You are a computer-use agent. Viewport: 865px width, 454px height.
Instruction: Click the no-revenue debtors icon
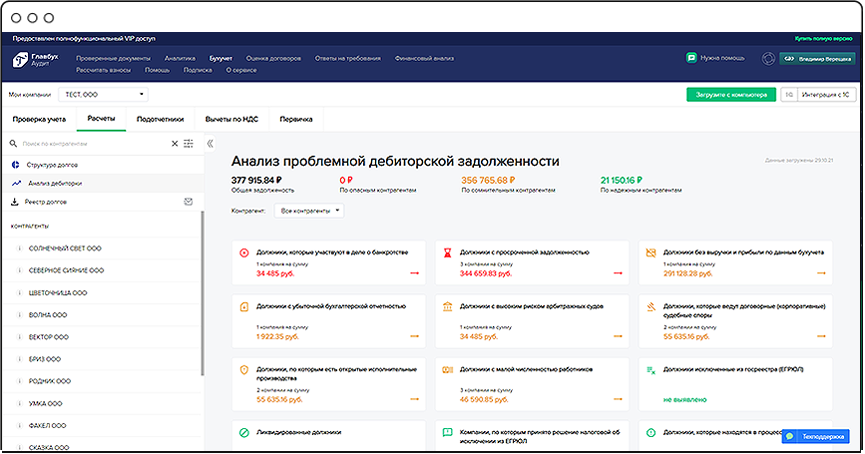coord(651,253)
